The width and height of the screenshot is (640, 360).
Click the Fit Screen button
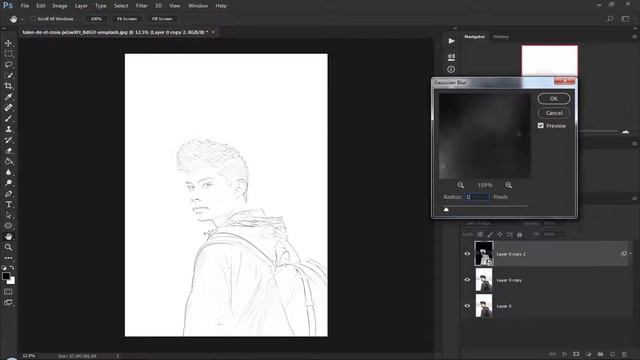(127, 19)
